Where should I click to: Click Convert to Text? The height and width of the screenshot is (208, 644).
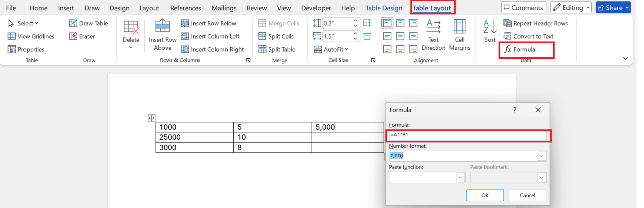(528, 36)
